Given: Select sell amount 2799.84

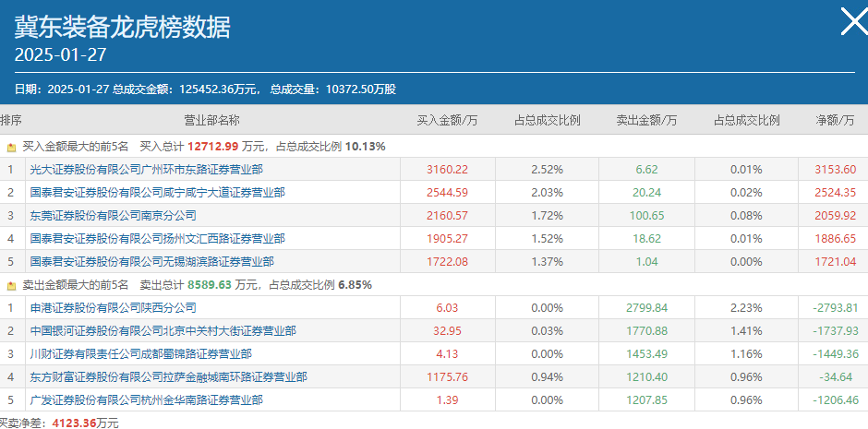Looking at the screenshot, I should pos(646,308).
